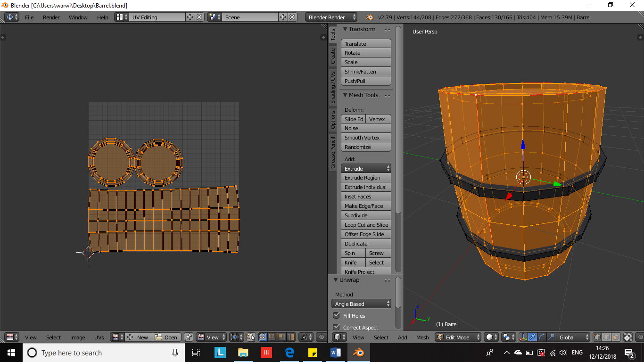Open Blender from the Windows taskbar
The height and width of the screenshot is (362, 644).
click(359, 353)
